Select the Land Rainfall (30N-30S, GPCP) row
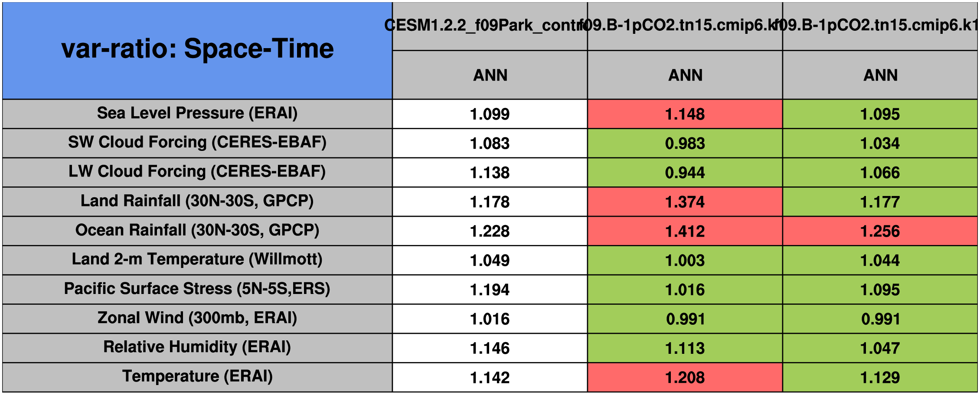This screenshot has height=395, width=980. click(197, 201)
